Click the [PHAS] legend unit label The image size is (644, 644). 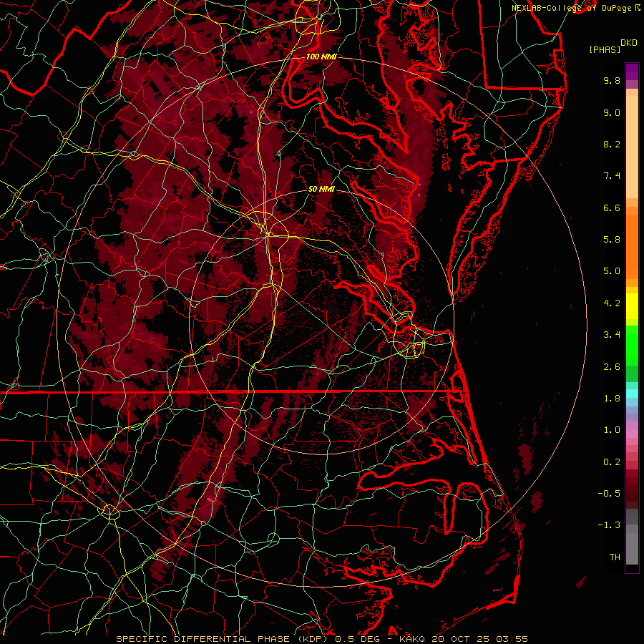[605, 49]
